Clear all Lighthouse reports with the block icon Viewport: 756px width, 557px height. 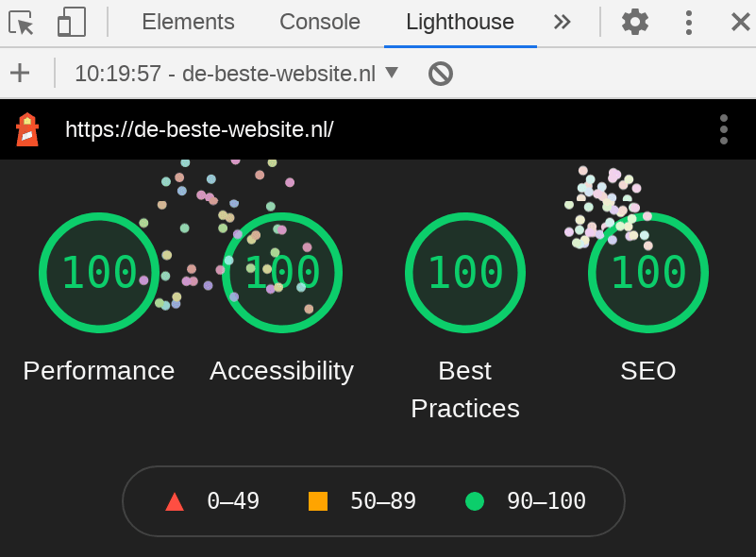click(x=440, y=72)
